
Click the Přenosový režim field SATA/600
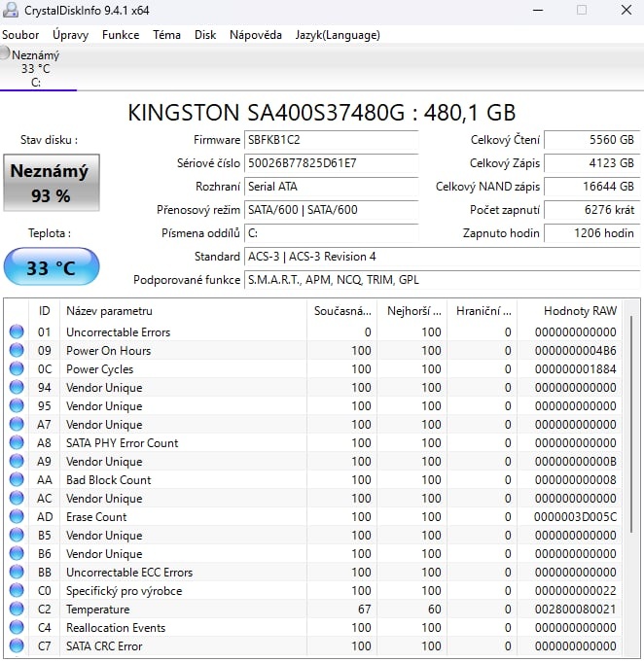point(332,210)
